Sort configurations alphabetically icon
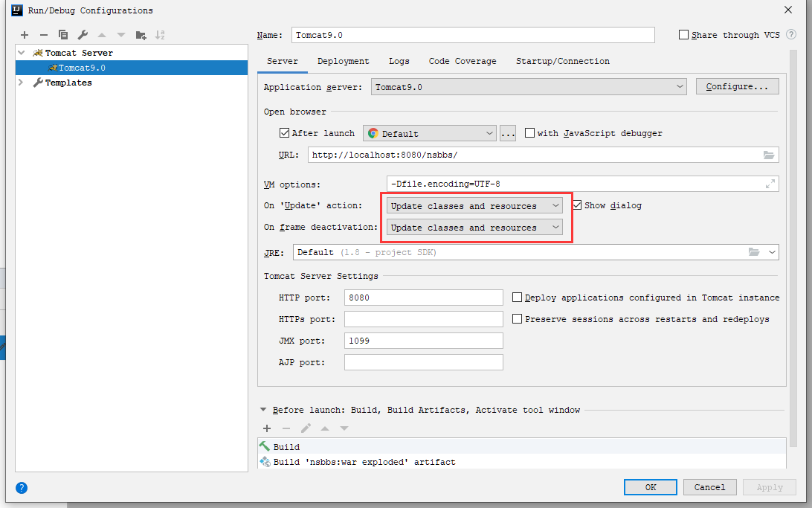The height and width of the screenshot is (508, 812). [160, 35]
